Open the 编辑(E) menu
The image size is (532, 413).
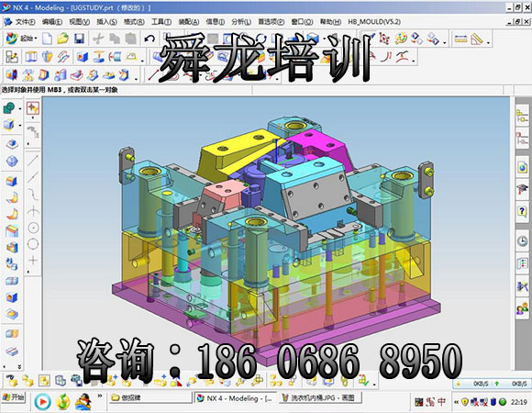click(52, 22)
